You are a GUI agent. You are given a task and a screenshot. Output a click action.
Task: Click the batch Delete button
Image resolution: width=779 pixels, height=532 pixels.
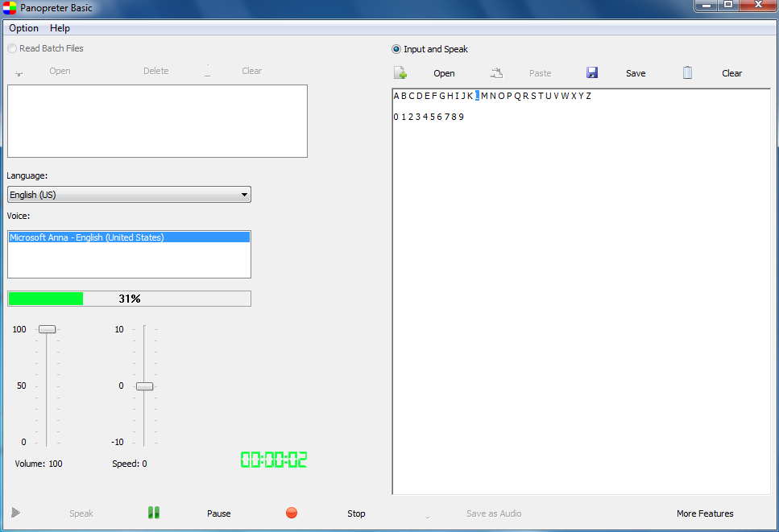(156, 71)
